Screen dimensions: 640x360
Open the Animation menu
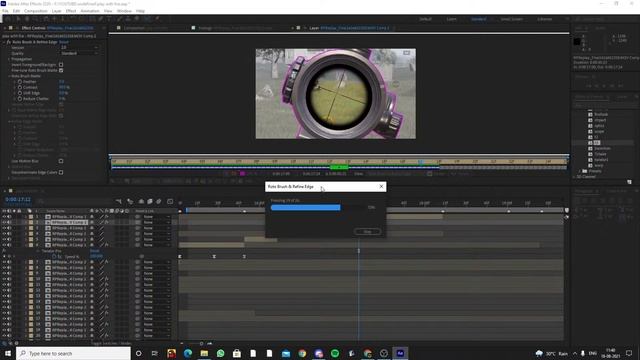(90, 11)
